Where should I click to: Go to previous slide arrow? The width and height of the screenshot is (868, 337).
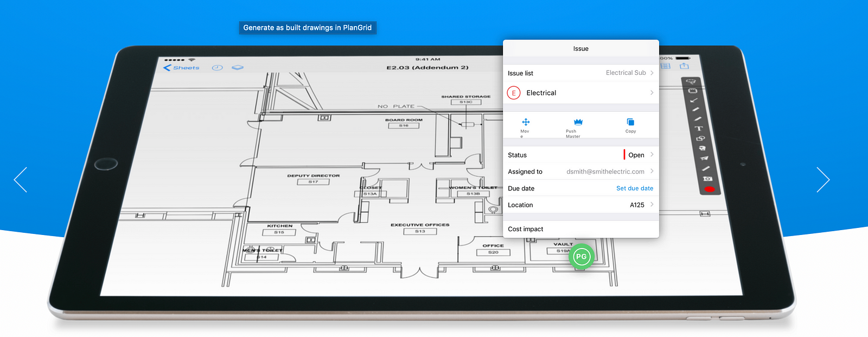pyautogui.click(x=20, y=180)
